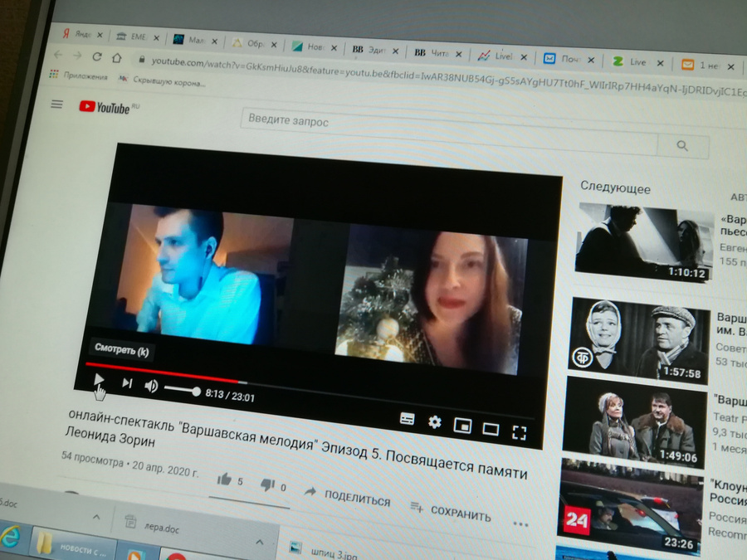Click the СОХРАНИТЬ save button

tap(449, 511)
